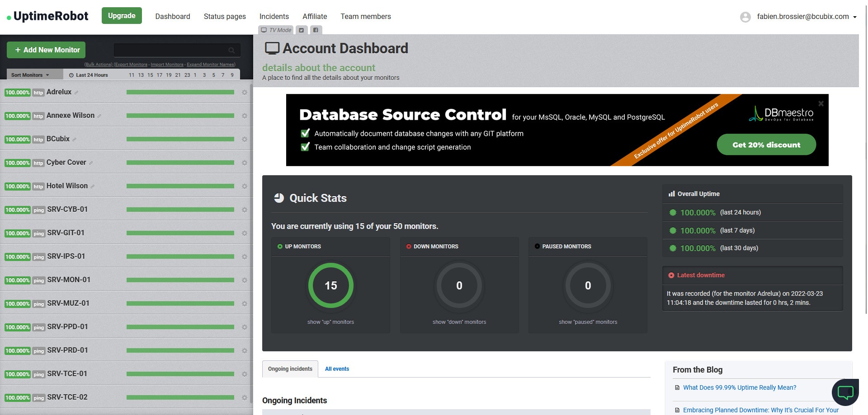
Task: Click the user avatar icon
Action: pyautogui.click(x=745, y=17)
